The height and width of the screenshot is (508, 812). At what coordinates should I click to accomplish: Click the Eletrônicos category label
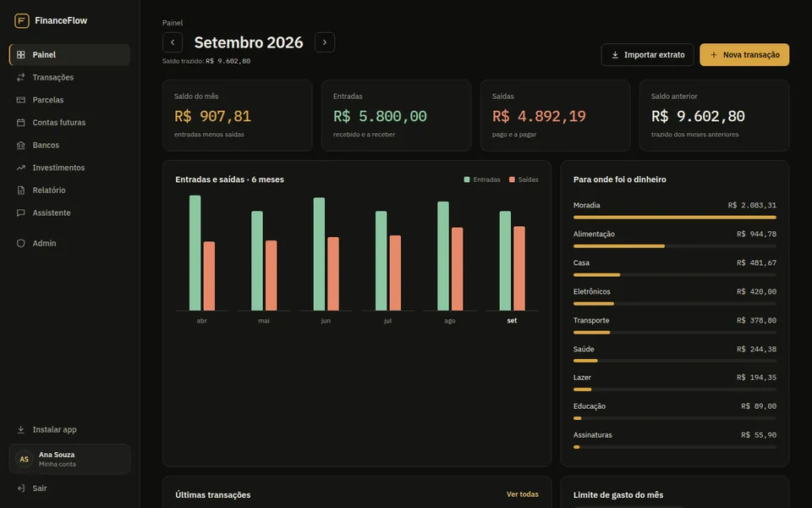[x=591, y=291]
